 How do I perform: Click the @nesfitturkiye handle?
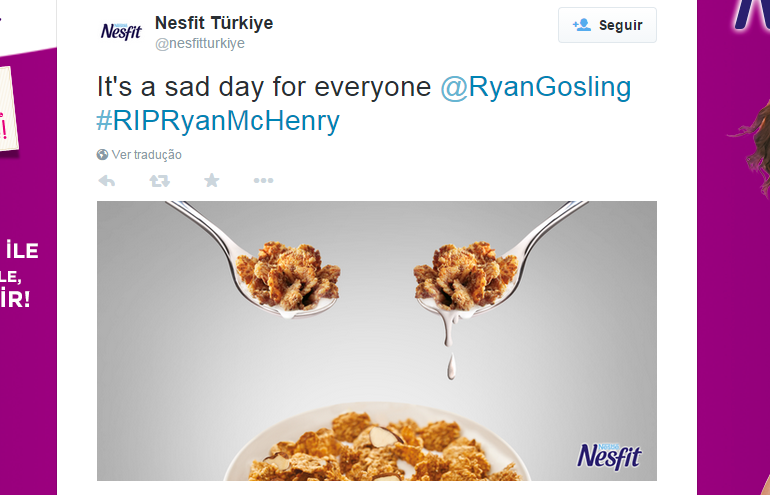tap(200, 43)
